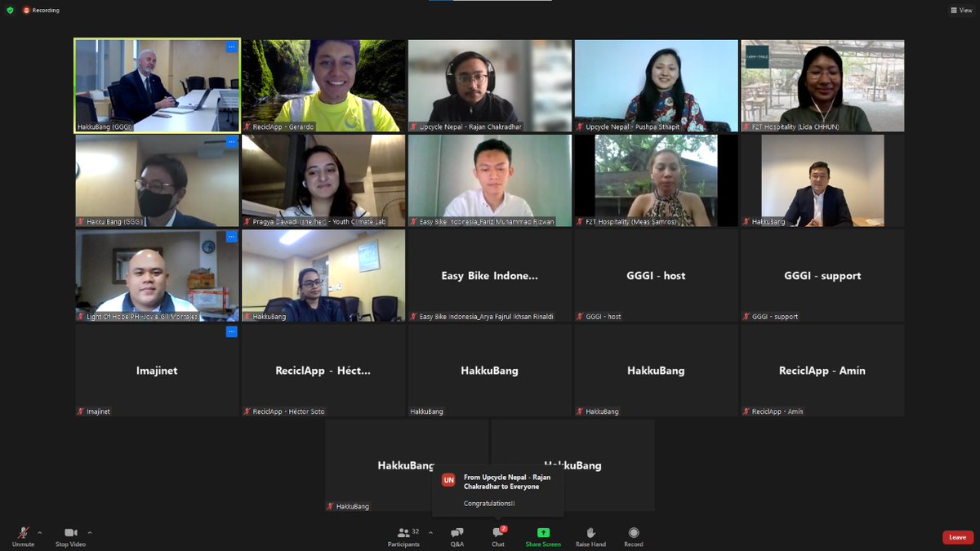This screenshot has height=551, width=980.
Task: Click the UN avatar in chat notification
Action: click(448, 480)
